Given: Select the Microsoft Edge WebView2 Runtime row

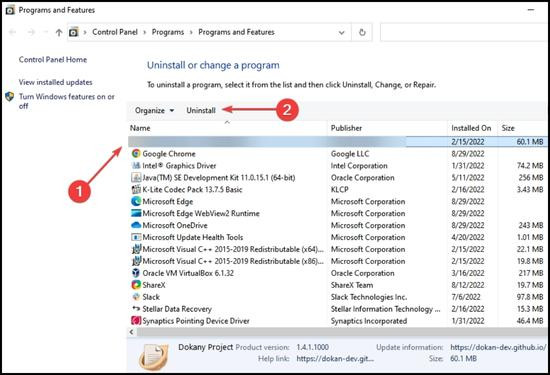Looking at the screenshot, I should [337, 213].
